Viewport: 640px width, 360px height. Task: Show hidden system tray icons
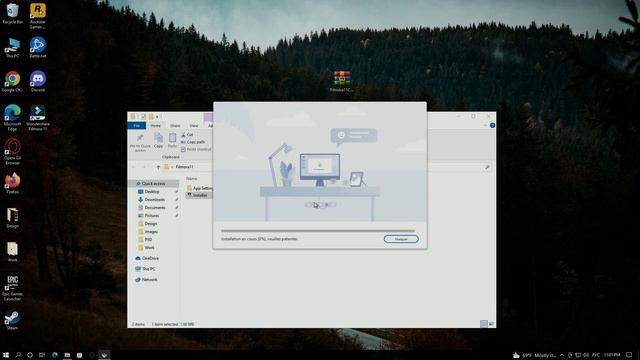point(562,355)
